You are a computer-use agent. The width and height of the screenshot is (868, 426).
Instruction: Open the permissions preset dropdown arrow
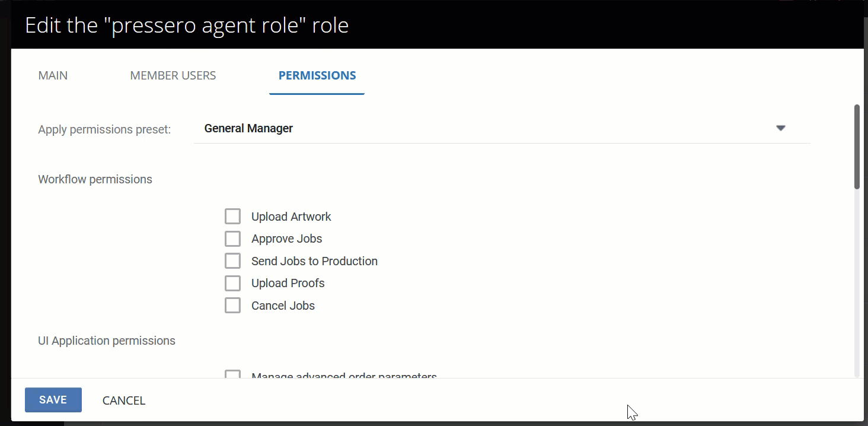pyautogui.click(x=780, y=128)
